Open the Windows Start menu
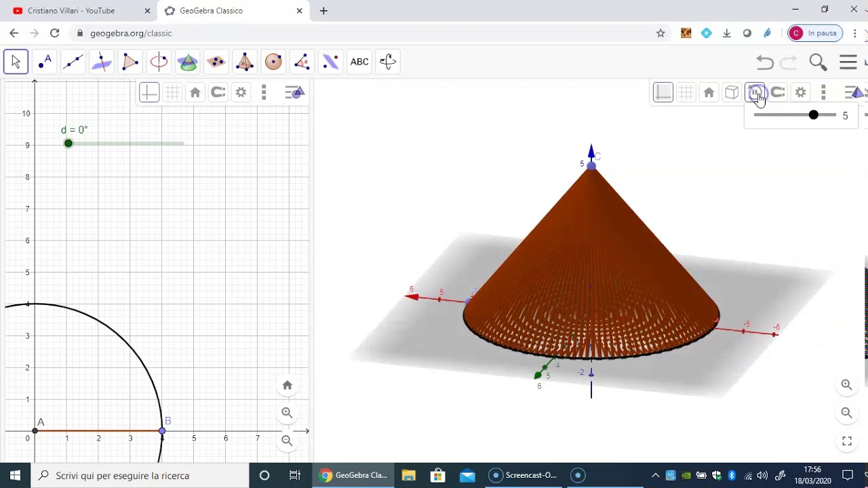 coord(16,475)
